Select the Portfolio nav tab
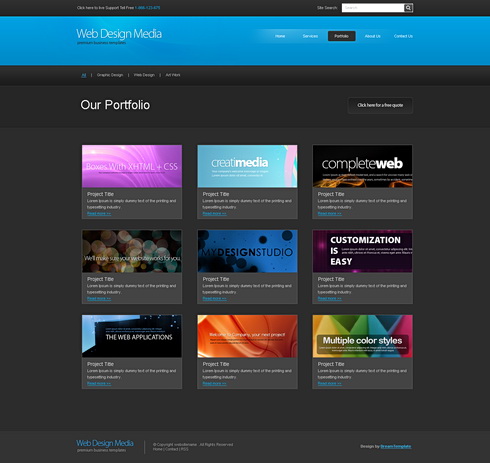The height and width of the screenshot is (463, 490). coord(341,36)
